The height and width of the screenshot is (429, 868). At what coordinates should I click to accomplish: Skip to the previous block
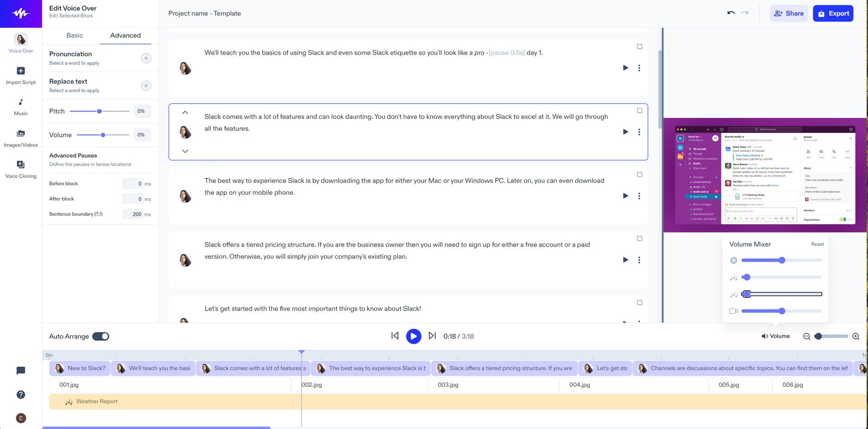point(395,336)
